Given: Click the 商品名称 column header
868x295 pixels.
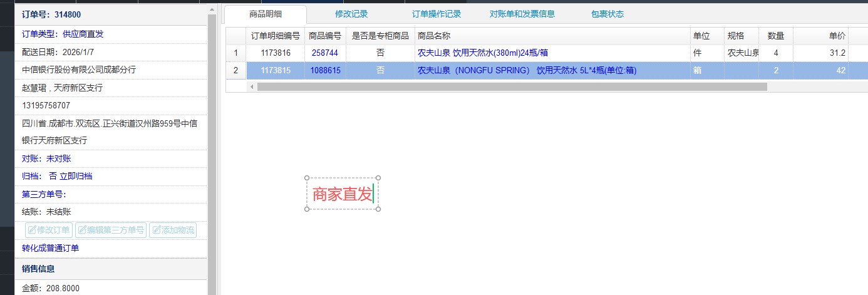Looking at the screenshot, I should [x=551, y=36].
